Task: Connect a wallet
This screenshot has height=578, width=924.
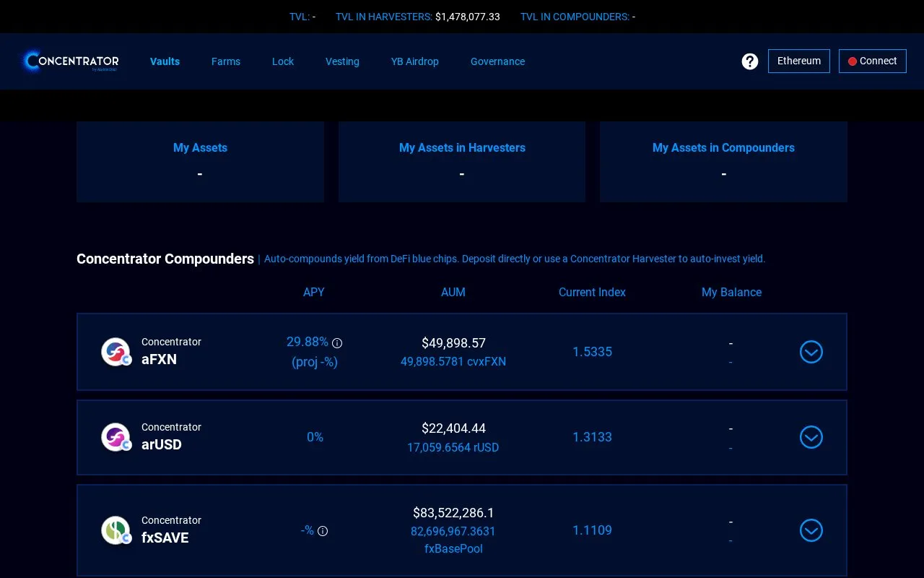Action: point(873,61)
